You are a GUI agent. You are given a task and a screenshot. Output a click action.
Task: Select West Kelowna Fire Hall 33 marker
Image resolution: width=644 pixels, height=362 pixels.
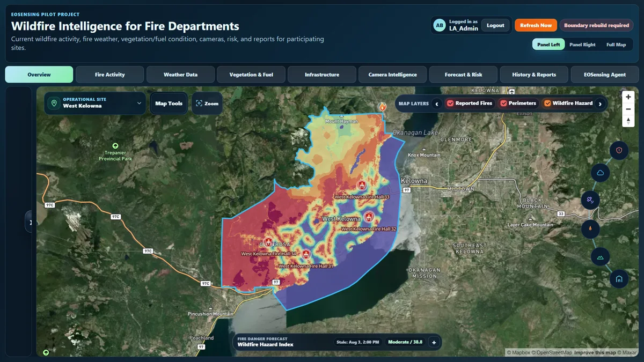point(362,186)
